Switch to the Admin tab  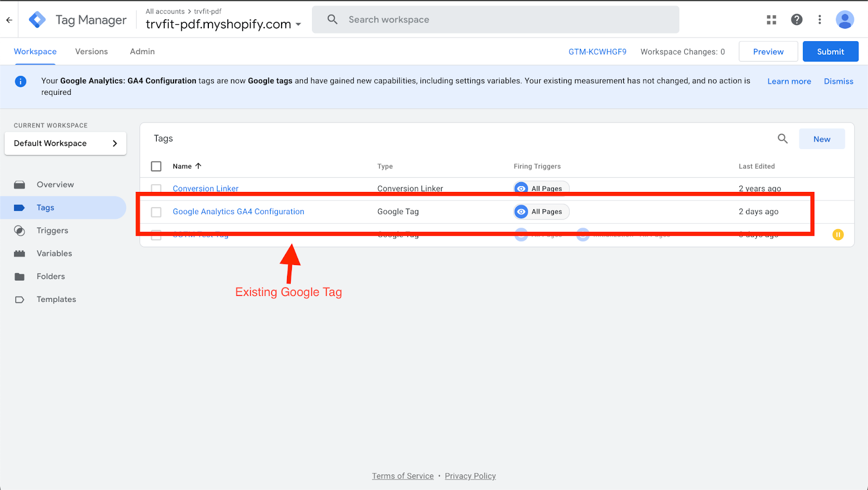pyautogui.click(x=142, y=51)
